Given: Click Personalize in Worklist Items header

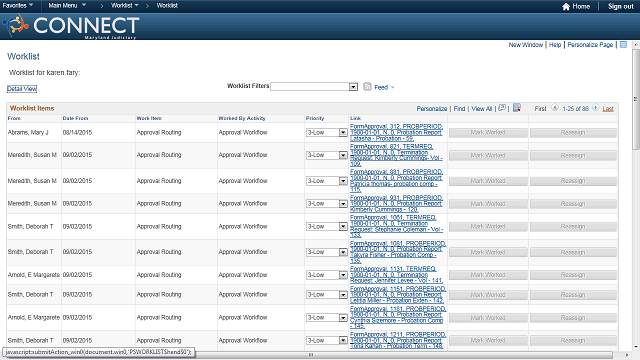Looking at the screenshot, I should tap(431, 109).
